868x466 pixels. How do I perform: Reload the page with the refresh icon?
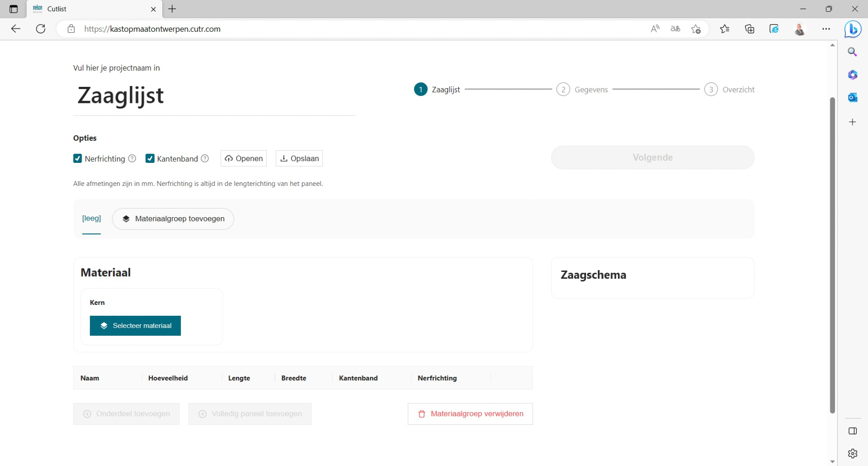tap(41, 29)
